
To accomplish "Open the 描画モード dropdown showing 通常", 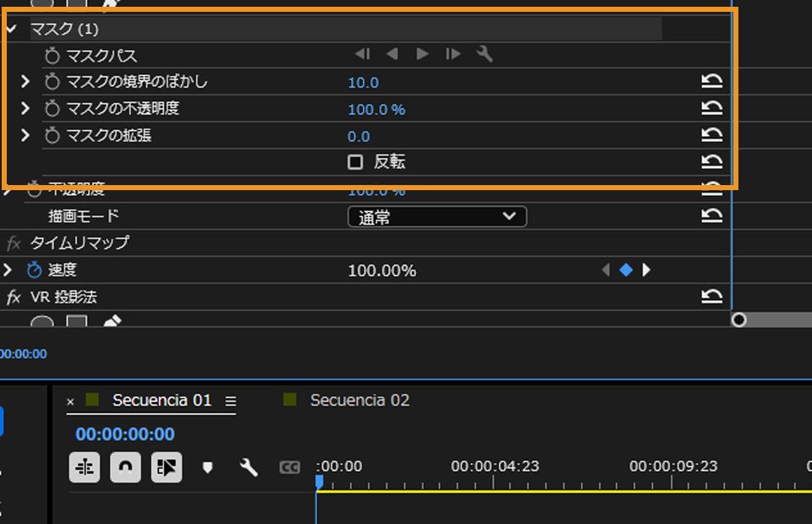I will 437,216.
